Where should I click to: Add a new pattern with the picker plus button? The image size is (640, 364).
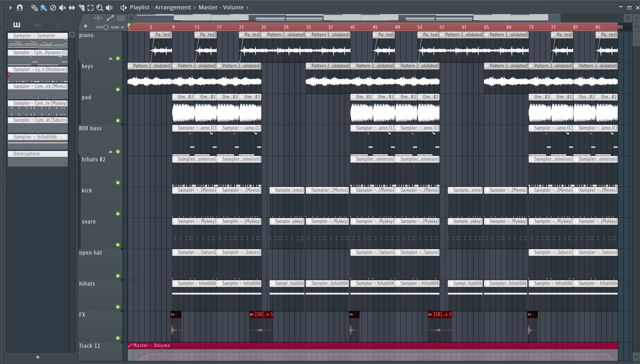click(x=38, y=357)
